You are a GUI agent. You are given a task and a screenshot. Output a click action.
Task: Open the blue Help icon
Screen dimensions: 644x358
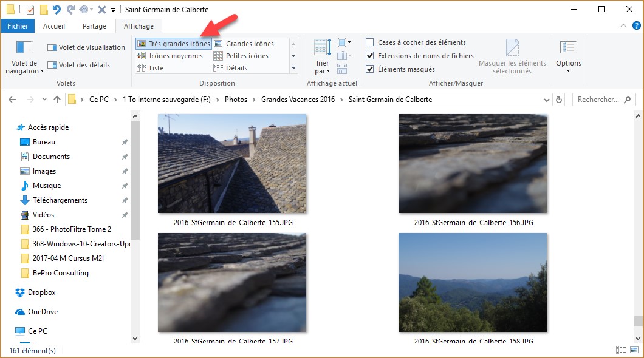(x=636, y=26)
